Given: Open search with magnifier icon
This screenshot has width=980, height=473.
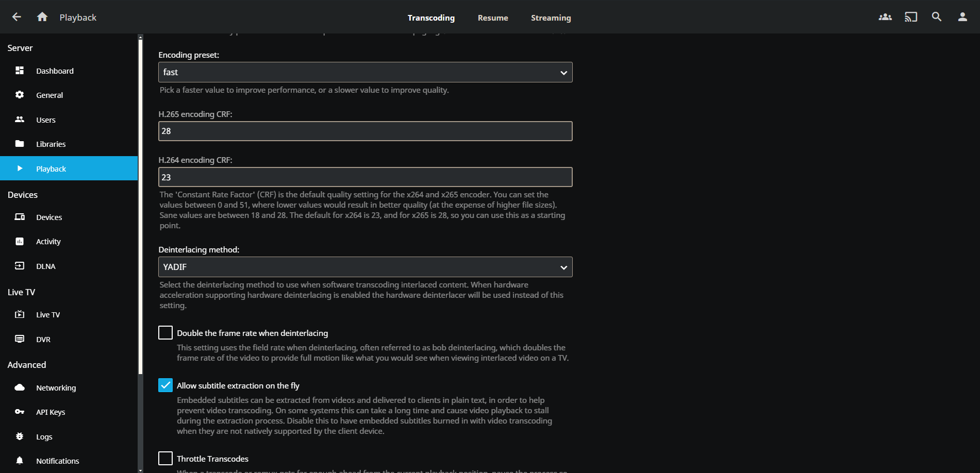Looking at the screenshot, I should click(x=936, y=17).
